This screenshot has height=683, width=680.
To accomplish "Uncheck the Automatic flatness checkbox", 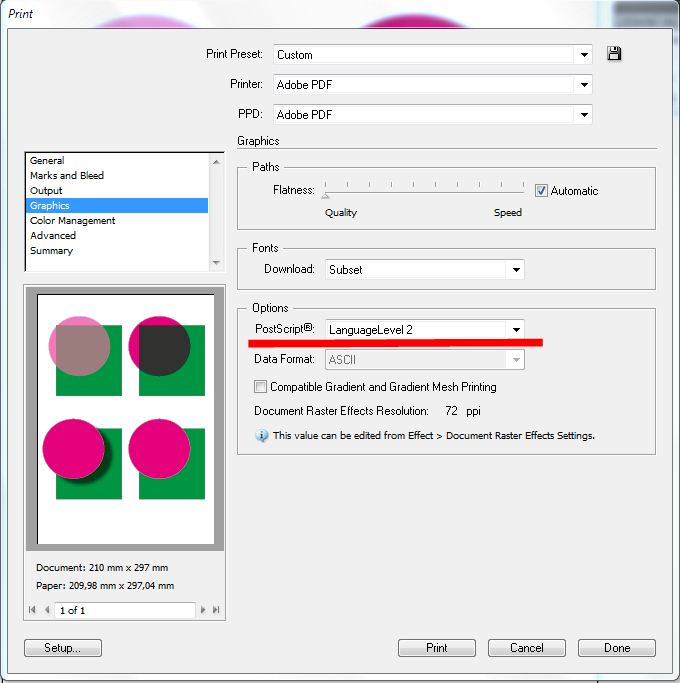I will [x=541, y=191].
